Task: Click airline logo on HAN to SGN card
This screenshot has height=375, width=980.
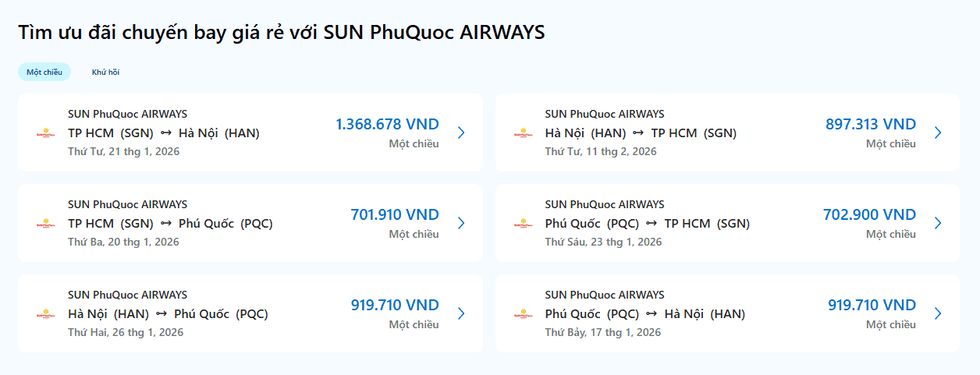Action: (x=521, y=133)
